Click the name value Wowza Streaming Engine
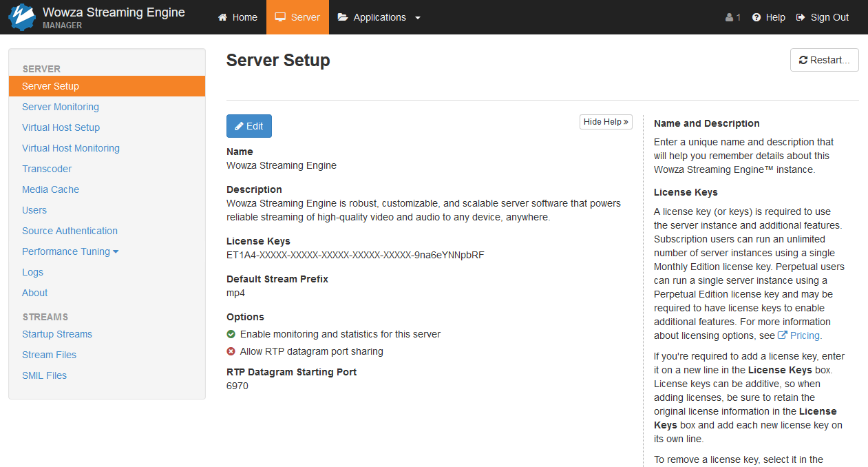The image size is (868, 467). click(282, 165)
